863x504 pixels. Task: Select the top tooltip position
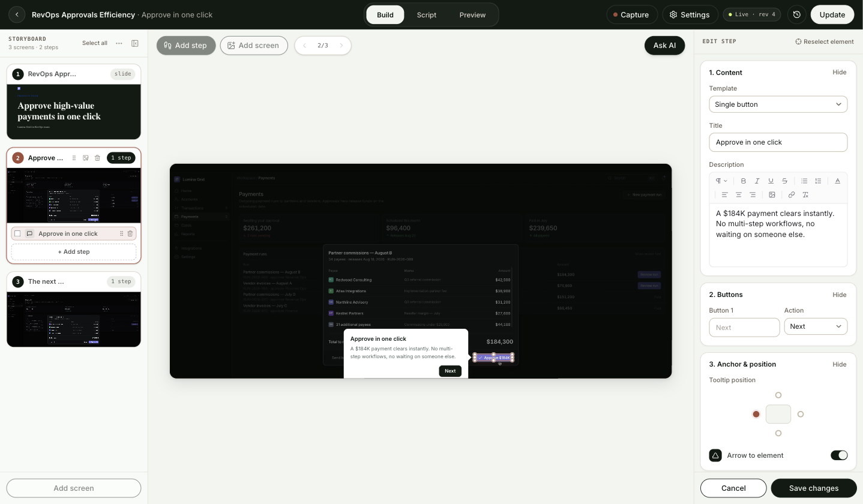pyautogui.click(x=778, y=395)
